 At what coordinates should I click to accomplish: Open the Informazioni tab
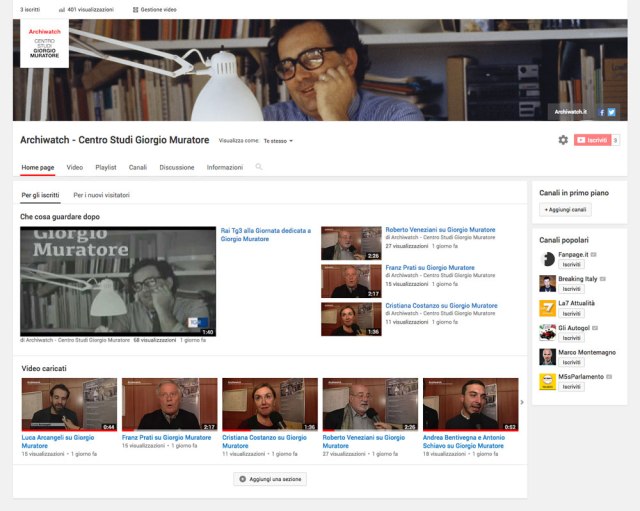(x=224, y=167)
